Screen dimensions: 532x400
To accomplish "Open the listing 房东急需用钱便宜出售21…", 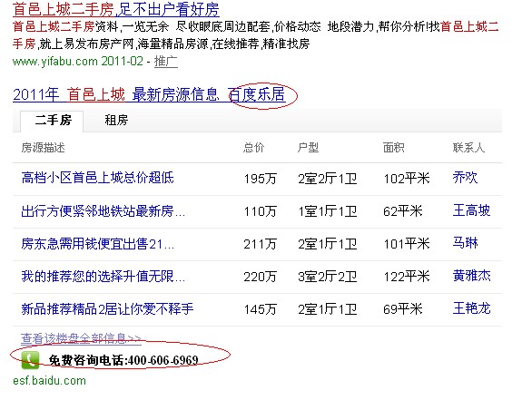I will coord(98,244).
